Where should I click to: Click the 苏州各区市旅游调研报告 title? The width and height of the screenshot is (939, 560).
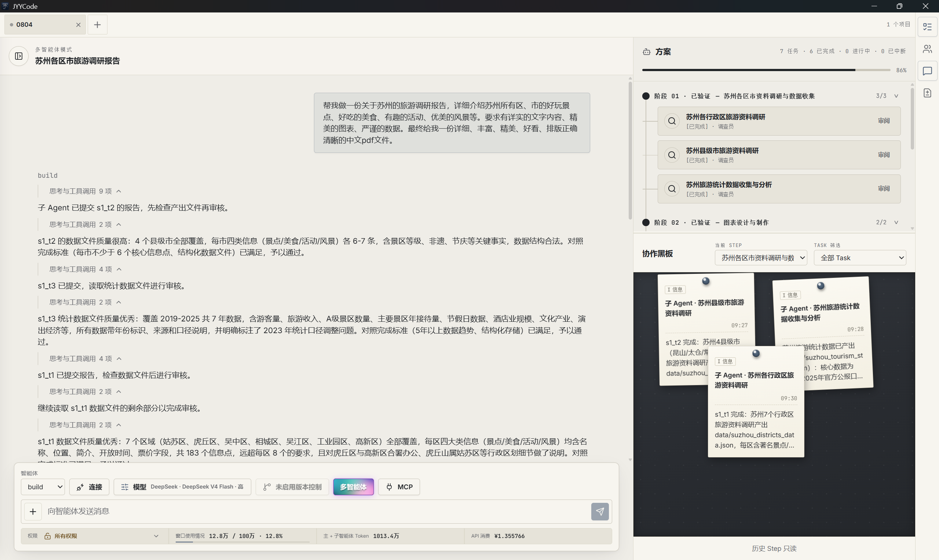click(77, 61)
